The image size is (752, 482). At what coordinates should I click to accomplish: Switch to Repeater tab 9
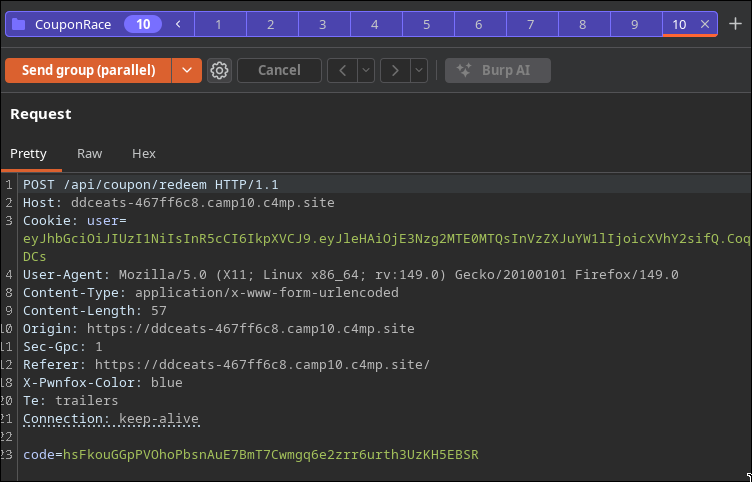click(x=636, y=24)
